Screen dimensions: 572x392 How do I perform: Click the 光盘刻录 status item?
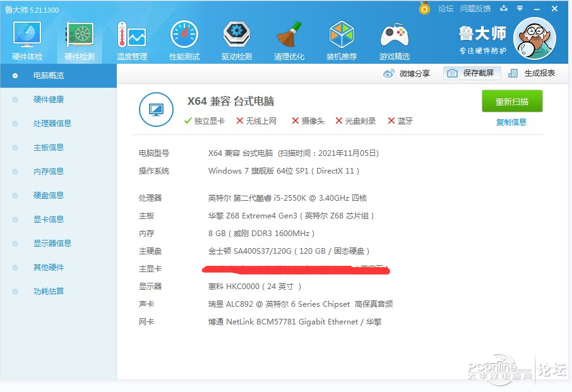coord(355,121)
